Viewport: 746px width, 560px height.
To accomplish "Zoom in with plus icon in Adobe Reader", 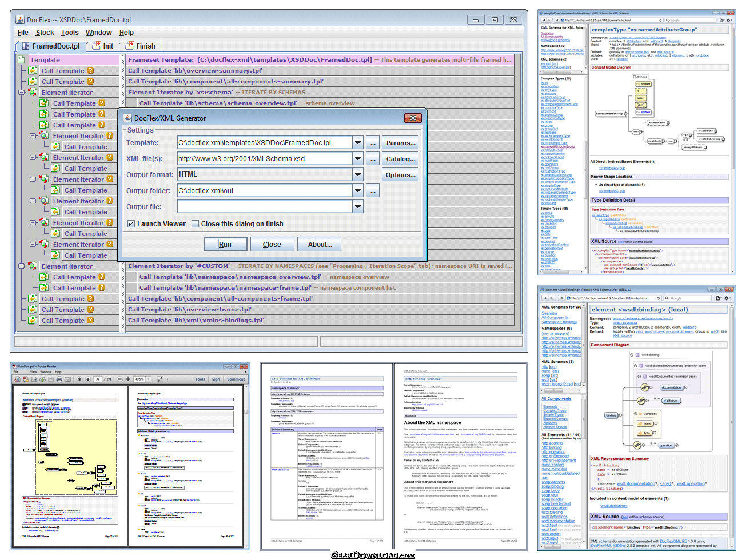I will coord(127,379).
